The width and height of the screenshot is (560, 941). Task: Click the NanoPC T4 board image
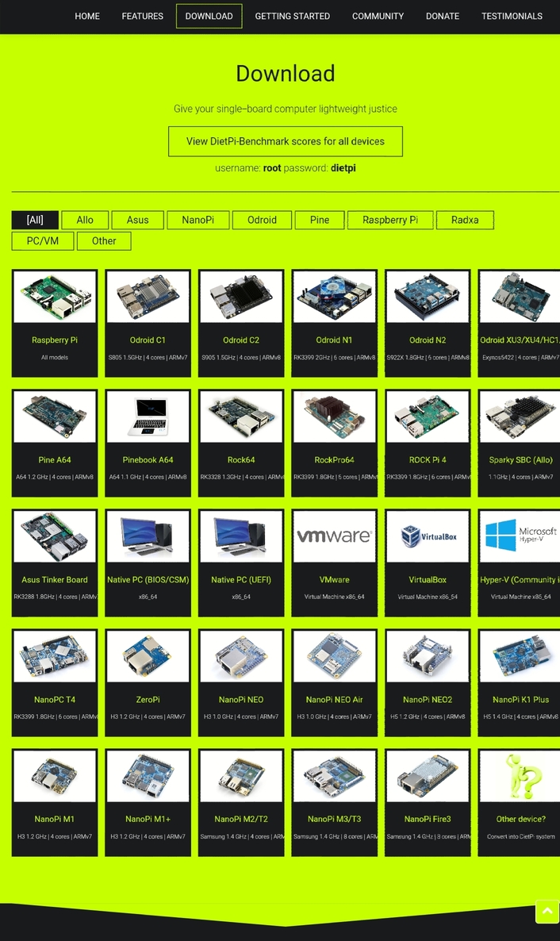click(x=55, y=656)
